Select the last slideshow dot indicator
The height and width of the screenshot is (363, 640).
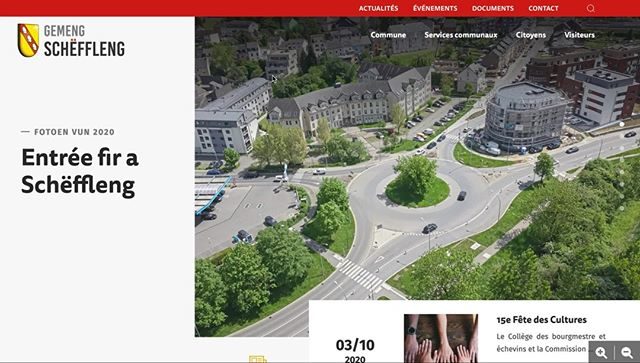click(622, 208)
